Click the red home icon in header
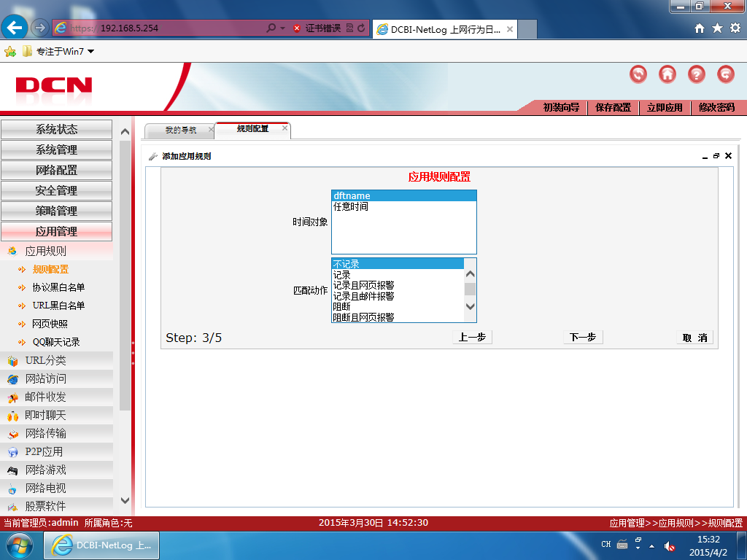Viewport: 747px width, 560px height. click(x=667, y=74)
